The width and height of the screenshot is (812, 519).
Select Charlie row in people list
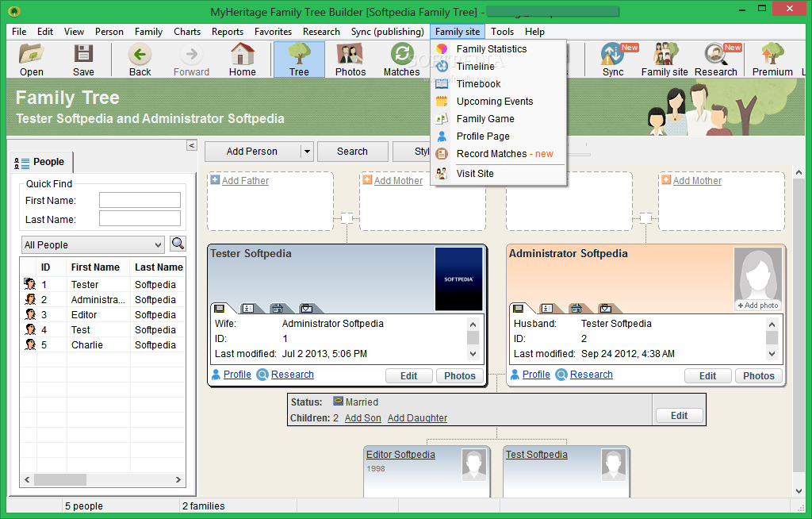pos(104,344)
